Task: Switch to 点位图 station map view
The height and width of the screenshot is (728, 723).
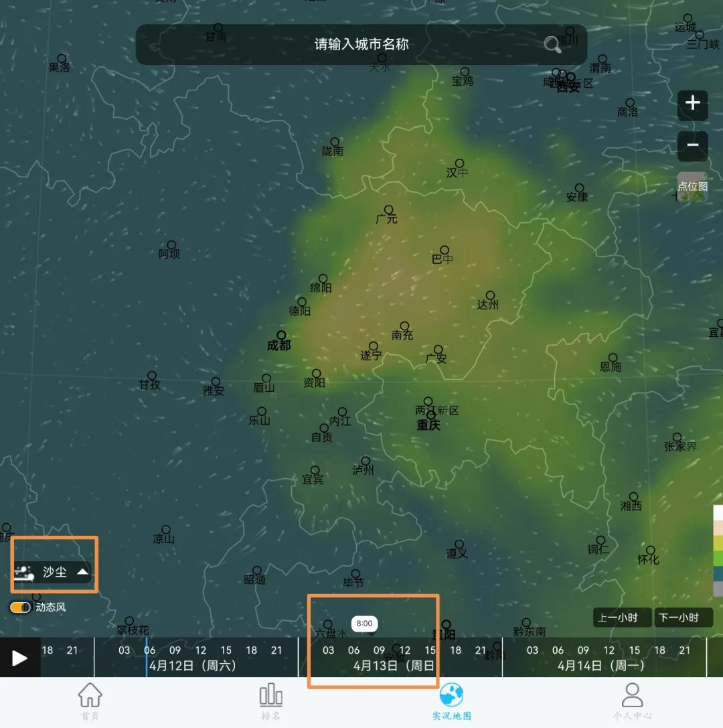Action: (692, 187)
